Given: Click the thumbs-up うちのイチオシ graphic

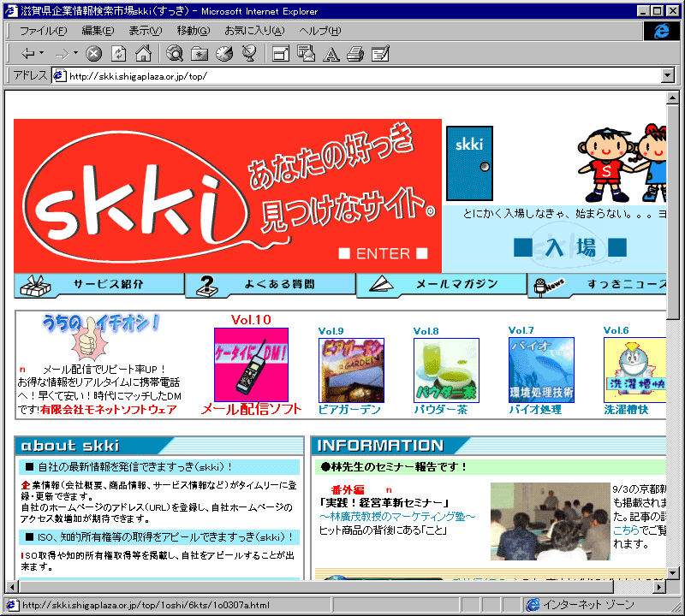Looking at the screenshot, I should (x=100, y=336).
